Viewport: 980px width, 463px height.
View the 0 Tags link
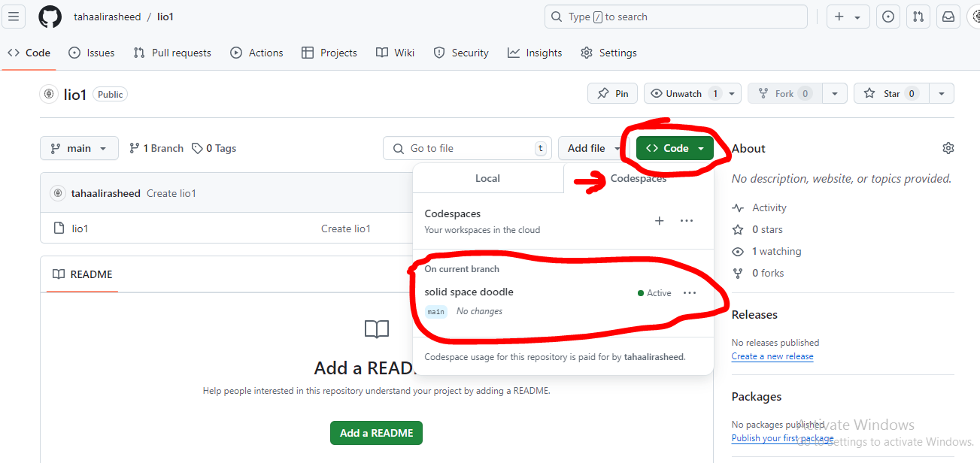coord(214,148)
